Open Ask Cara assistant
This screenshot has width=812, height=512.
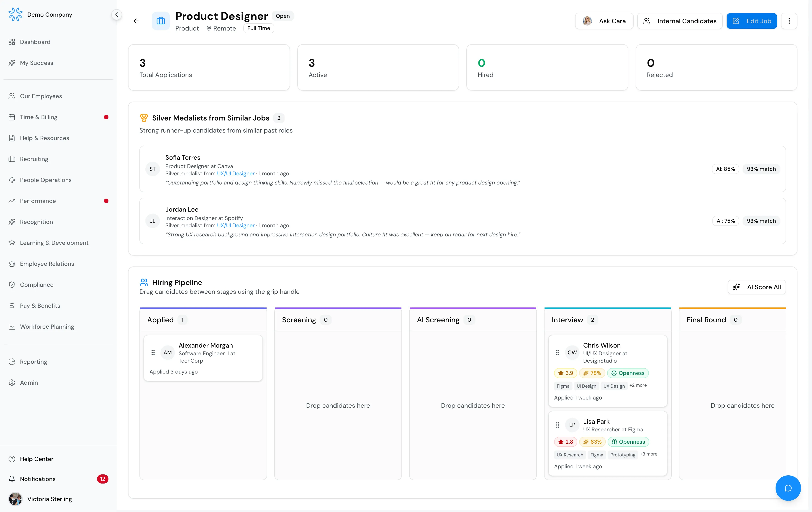point(604,21)
